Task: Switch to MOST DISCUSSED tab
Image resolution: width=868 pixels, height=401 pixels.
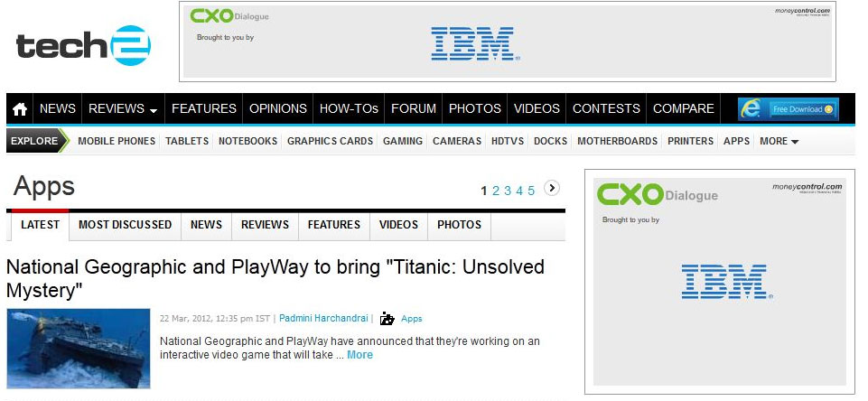Action: 126,225
